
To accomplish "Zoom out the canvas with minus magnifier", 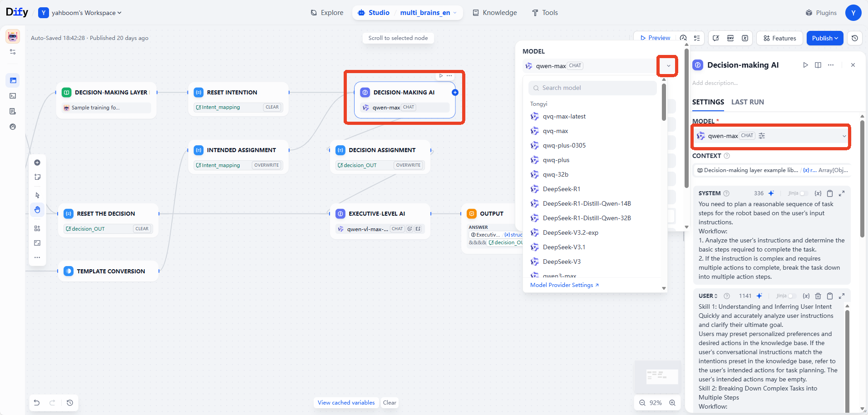I will pos(642,403).
